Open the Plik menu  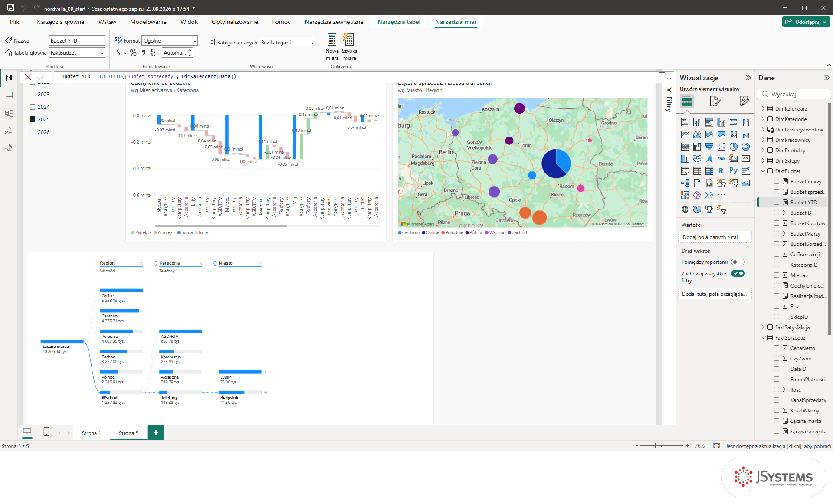[15, 22]
